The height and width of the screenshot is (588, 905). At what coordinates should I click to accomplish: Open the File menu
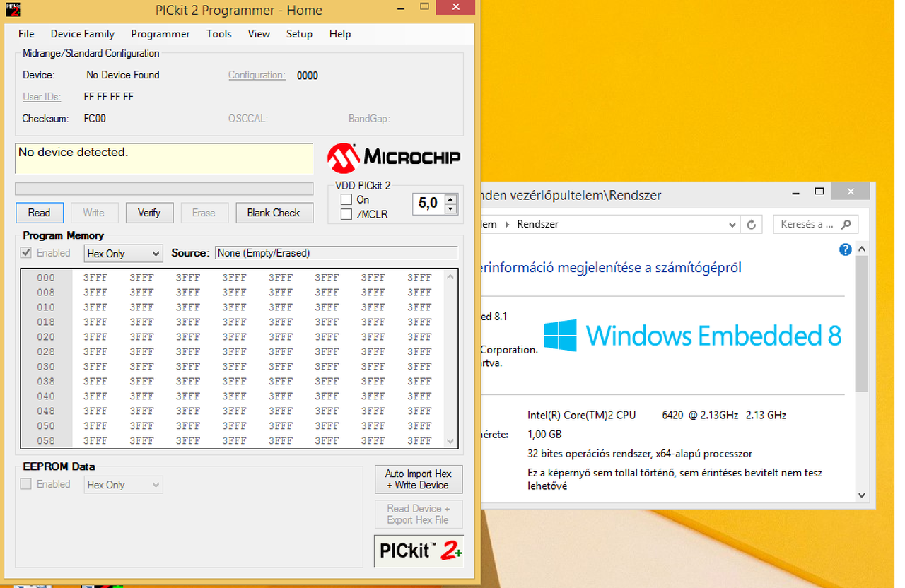coord(26,34)
